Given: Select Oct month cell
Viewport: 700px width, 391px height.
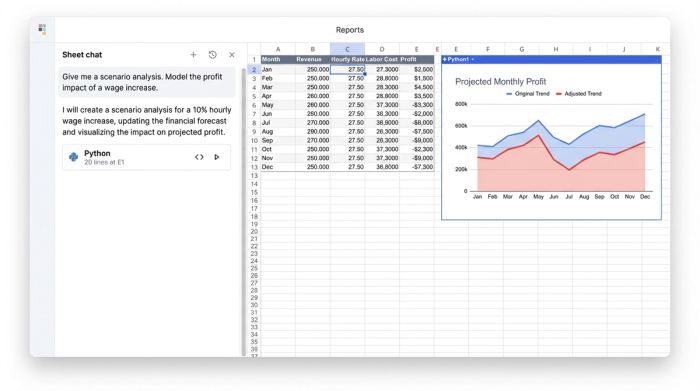Looking at the screenshot, I should [278, 149].
